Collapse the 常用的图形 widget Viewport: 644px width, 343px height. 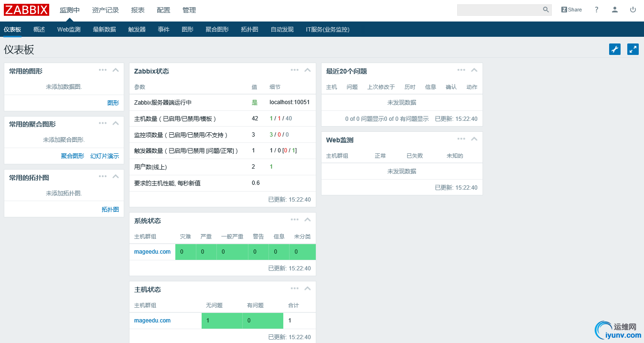(x=115, y=70)
